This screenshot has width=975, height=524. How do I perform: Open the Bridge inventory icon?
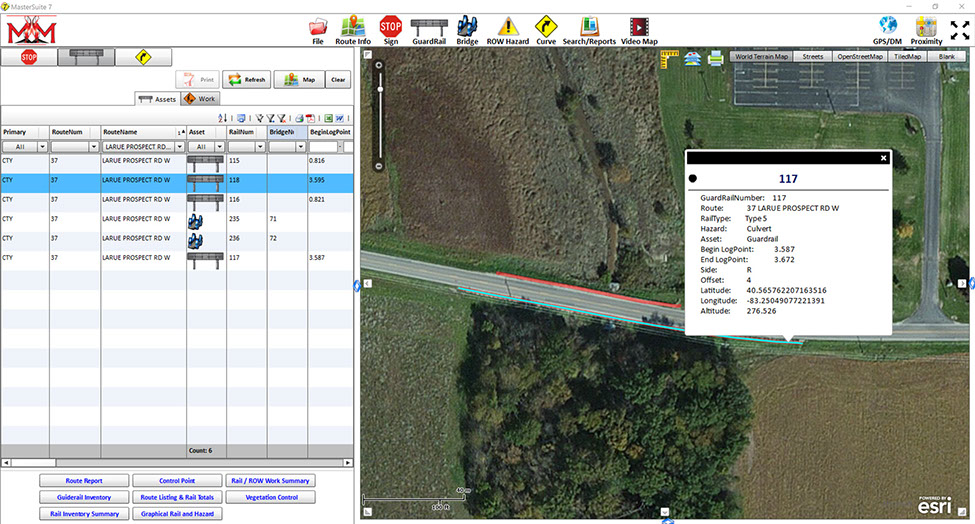[467, 25]
